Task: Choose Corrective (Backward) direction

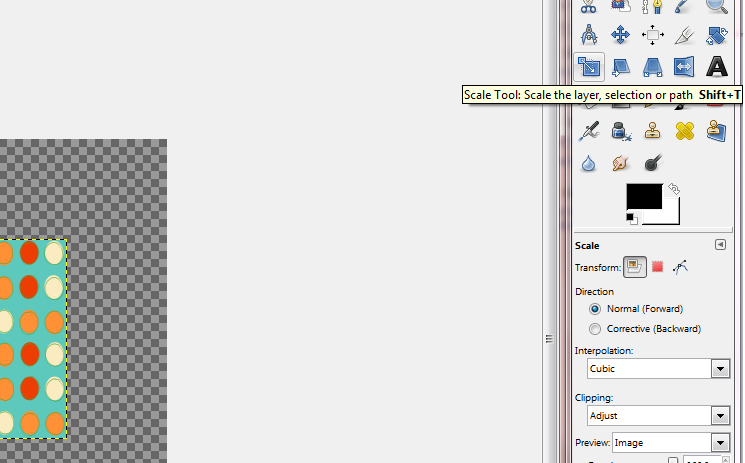Action: (594, 329)
